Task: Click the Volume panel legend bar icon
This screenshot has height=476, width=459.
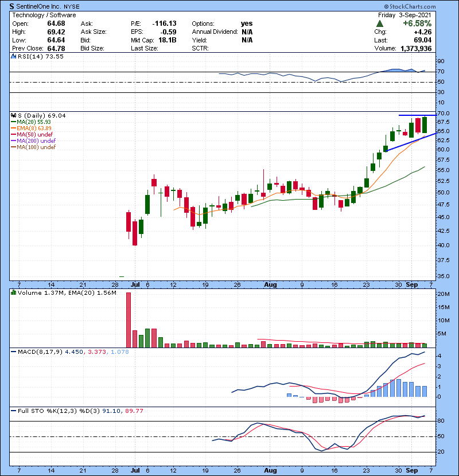Action: (14, 293)
